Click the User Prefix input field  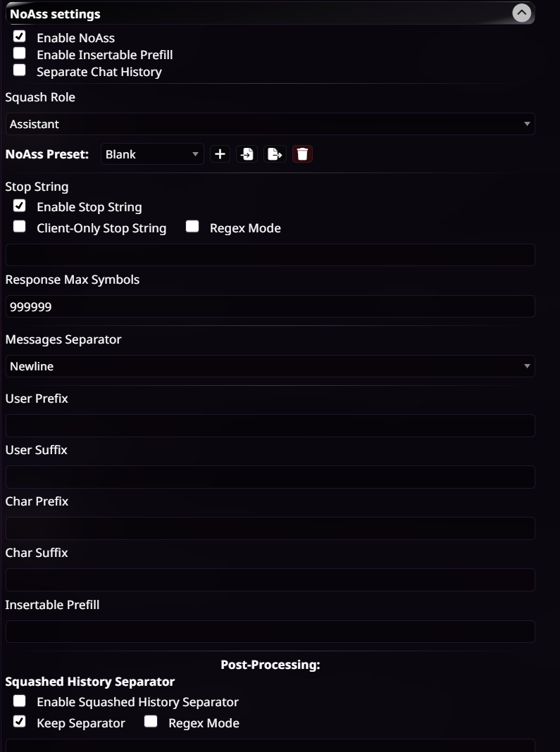coord(270,425)
